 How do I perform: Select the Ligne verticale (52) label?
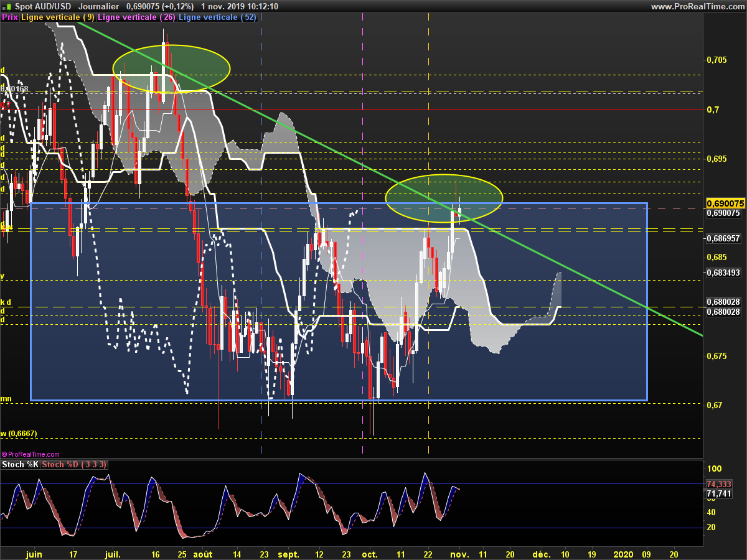tap(218, 17)
